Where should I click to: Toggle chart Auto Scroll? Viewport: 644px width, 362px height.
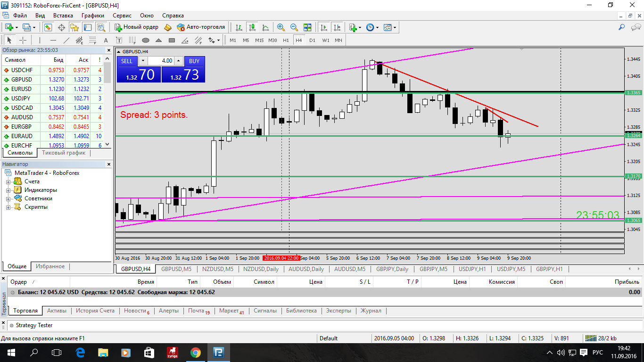pyautogui.click(x=324, y=27)
